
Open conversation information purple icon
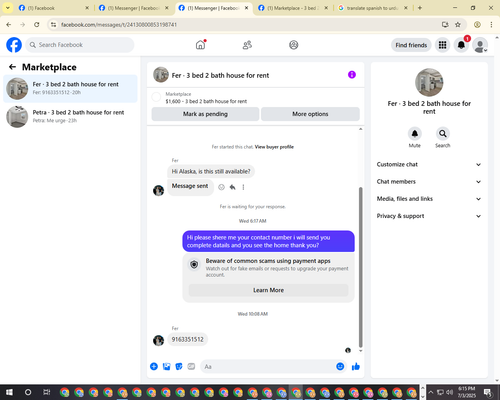[352, 75]
